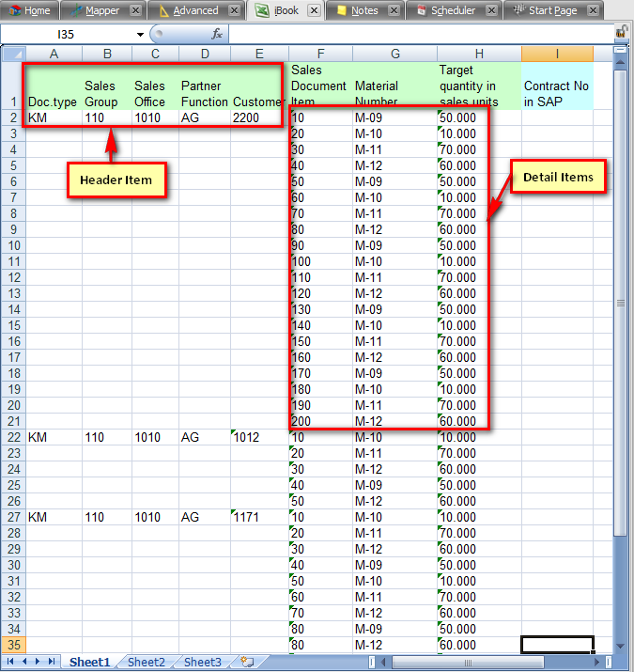634x672 pixels.
Task: Close the Mapper tab
Action: click(135, 10)
